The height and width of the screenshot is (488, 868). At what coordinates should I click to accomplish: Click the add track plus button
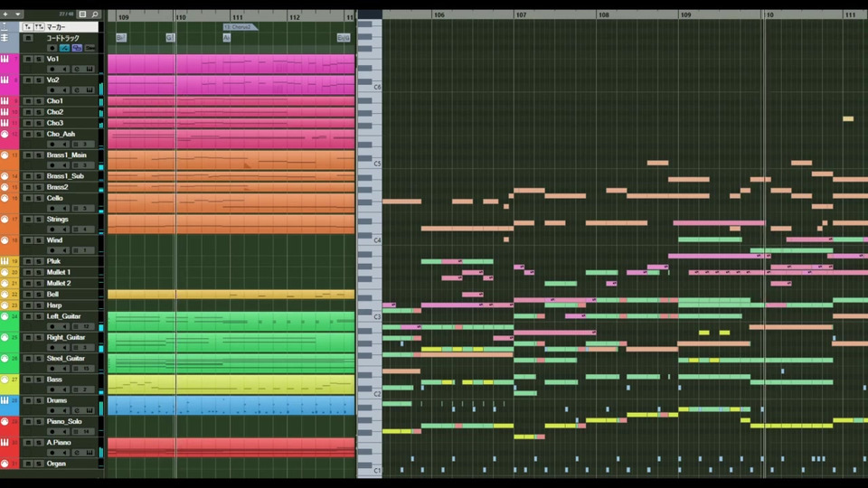[x=5, y=14]
